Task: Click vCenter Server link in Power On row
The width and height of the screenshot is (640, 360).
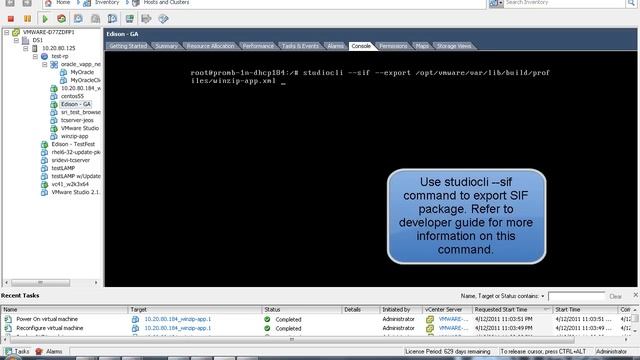Action: click(453, 319)
